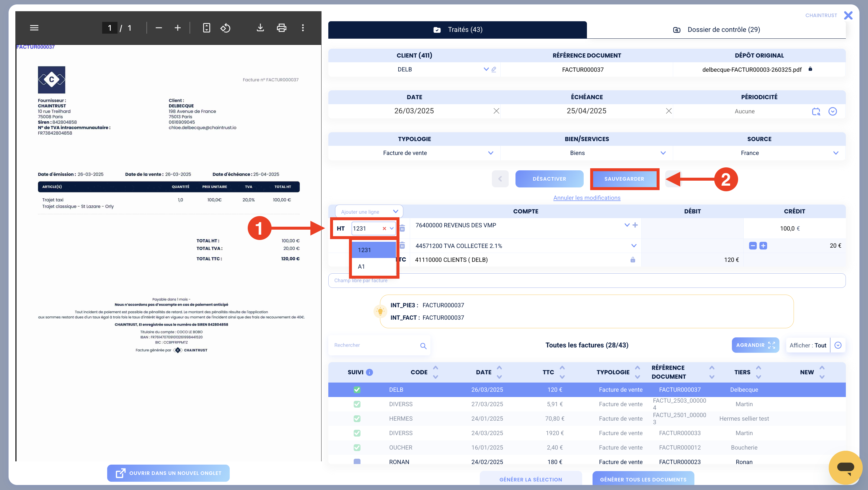Clear the 1231 analytic code selection
This screenshot has height=490, width=868.
pos(384,228)
